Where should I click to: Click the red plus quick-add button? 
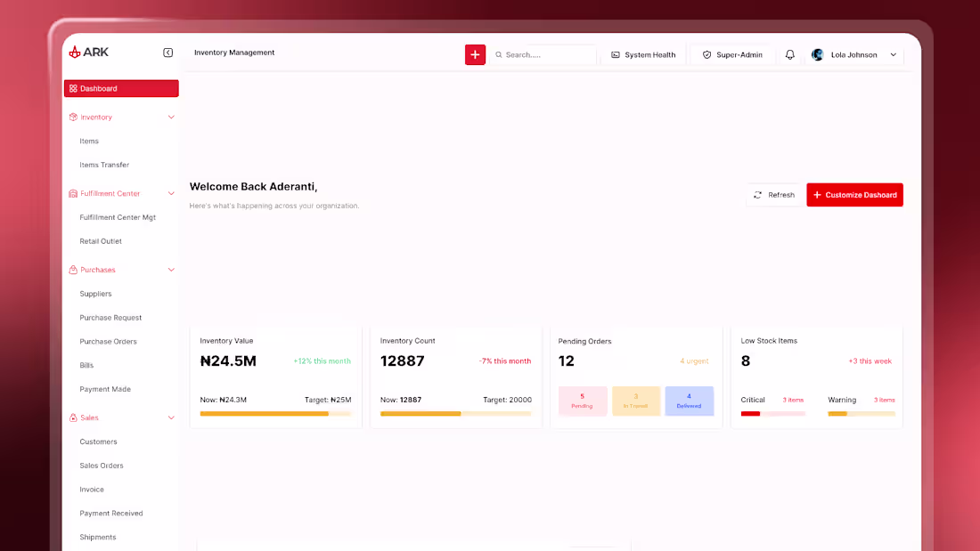pos(475,54)
